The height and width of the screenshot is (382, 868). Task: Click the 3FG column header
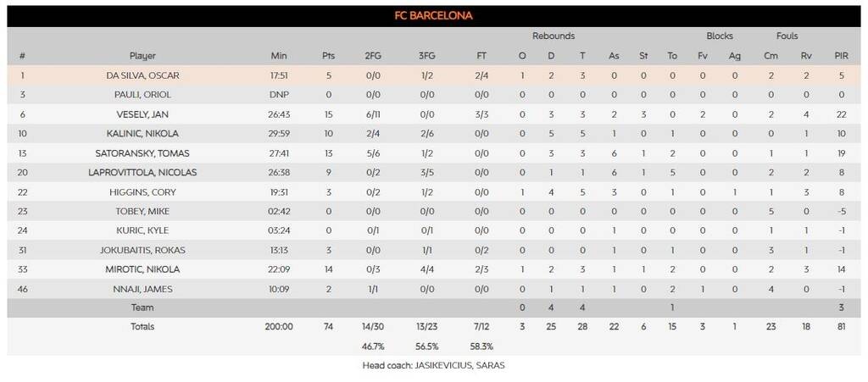point(427,56)
